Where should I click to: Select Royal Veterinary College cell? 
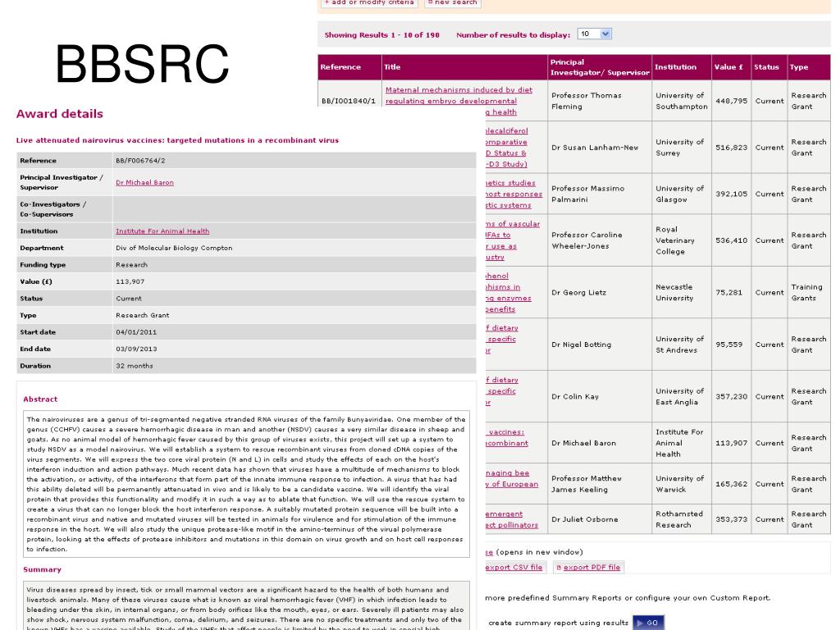(682, 240)
